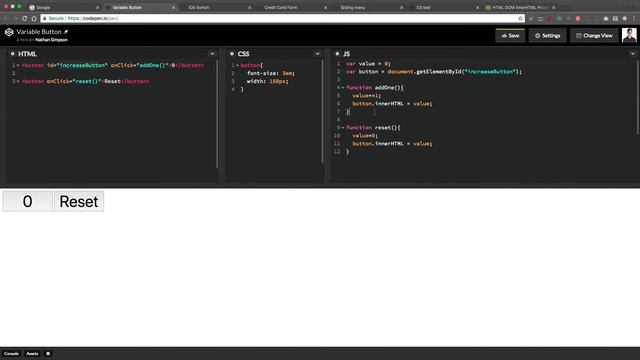Click the Reset button in preview
Viewport: 640px width, 360px height.
coord(79,201)
